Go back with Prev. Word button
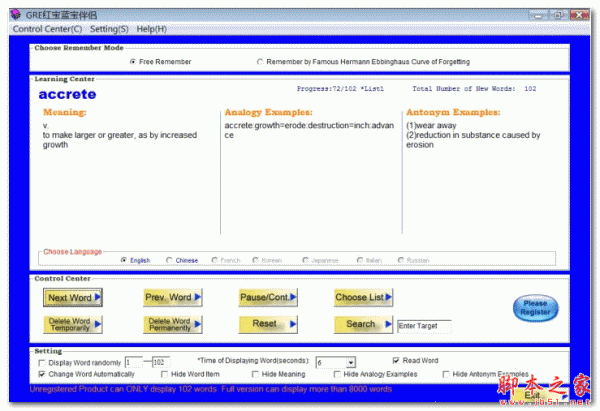 (x=173, y=297)
